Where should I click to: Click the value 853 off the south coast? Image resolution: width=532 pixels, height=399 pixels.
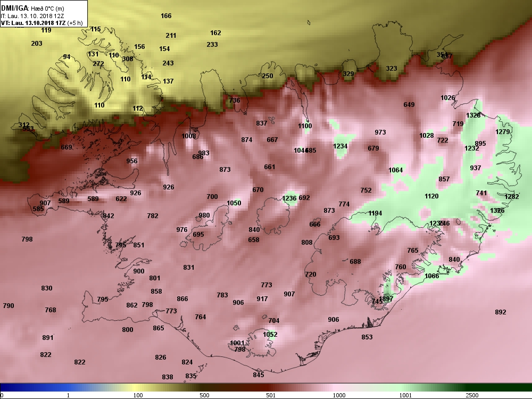click(367, 337)
